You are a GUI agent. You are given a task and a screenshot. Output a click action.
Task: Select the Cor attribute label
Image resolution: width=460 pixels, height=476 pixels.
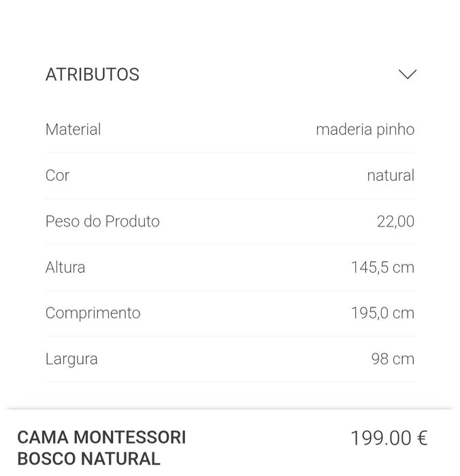(57, 175)
